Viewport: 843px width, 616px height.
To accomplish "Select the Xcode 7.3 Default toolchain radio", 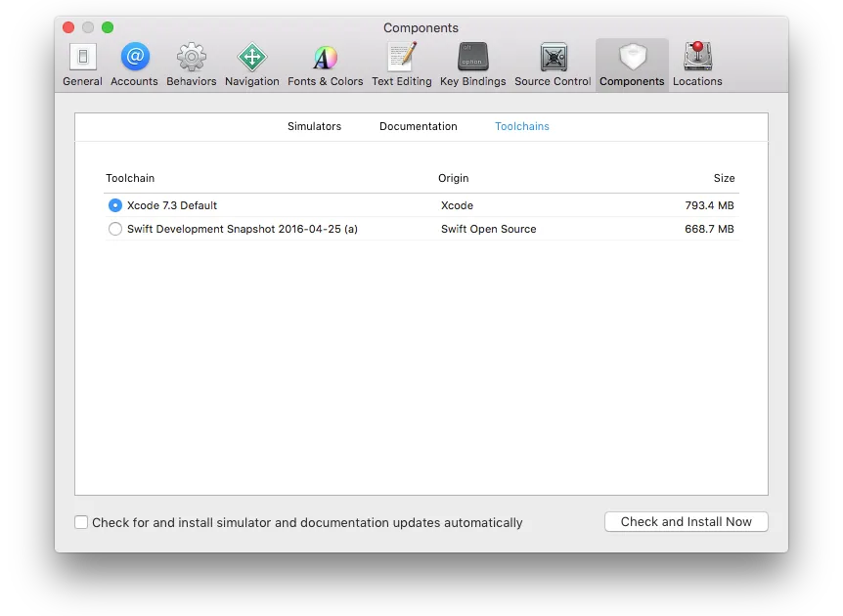I will click(x=115, y=205).
